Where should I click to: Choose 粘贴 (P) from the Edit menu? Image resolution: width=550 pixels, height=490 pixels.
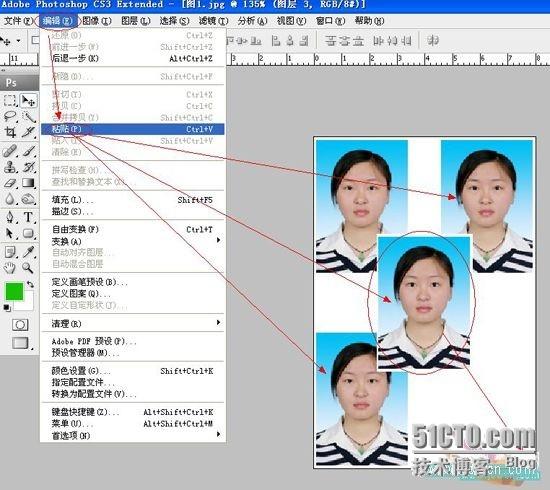133,129
